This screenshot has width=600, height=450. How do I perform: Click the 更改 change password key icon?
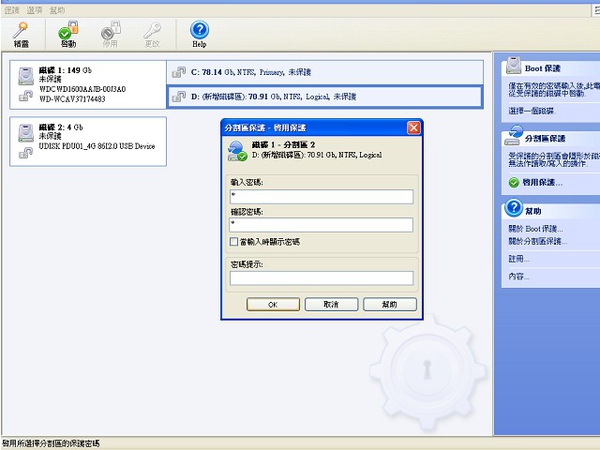pos(152,34)
